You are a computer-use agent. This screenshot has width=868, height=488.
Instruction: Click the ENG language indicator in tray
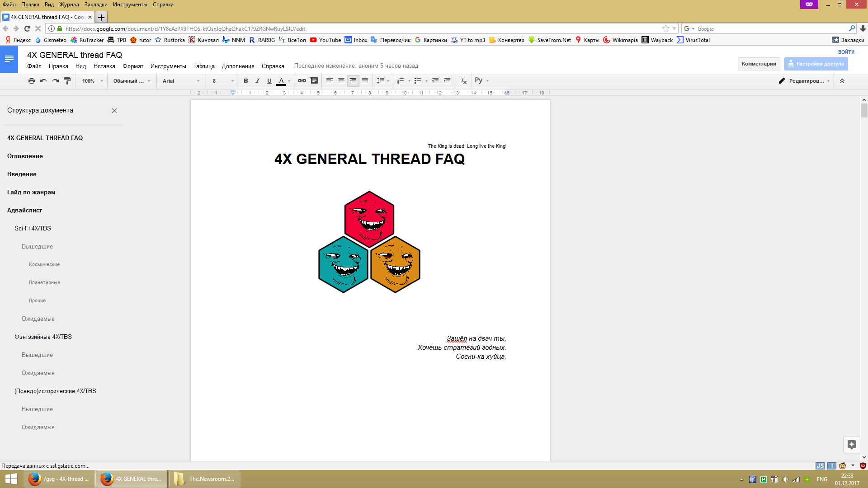pos(822,479)
